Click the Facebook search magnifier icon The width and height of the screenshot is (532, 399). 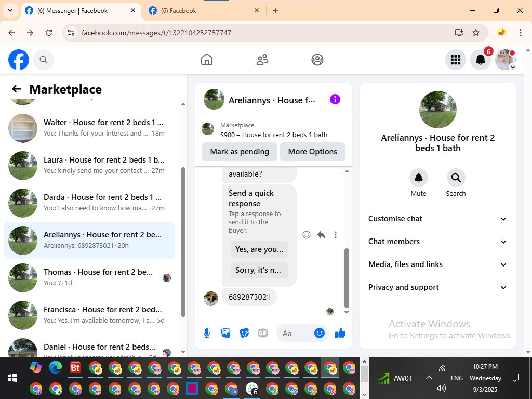coord(44,60)
